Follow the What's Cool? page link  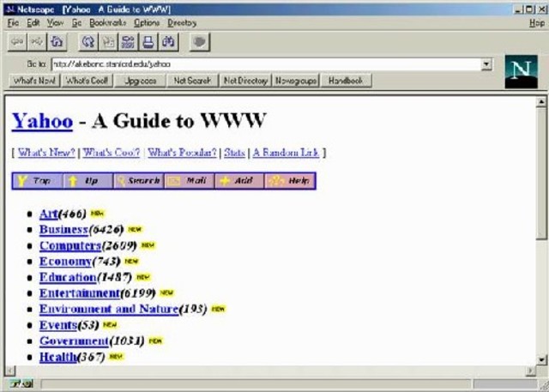[112, 153]
